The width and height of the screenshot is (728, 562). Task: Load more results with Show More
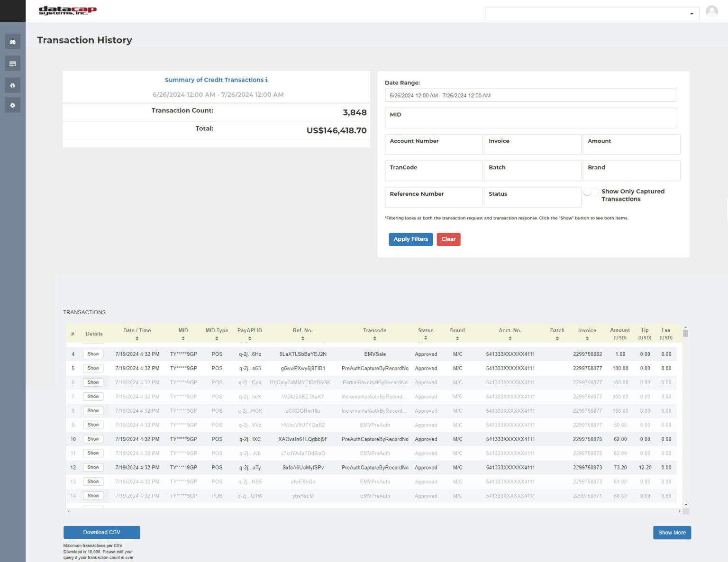coord(672,532)
